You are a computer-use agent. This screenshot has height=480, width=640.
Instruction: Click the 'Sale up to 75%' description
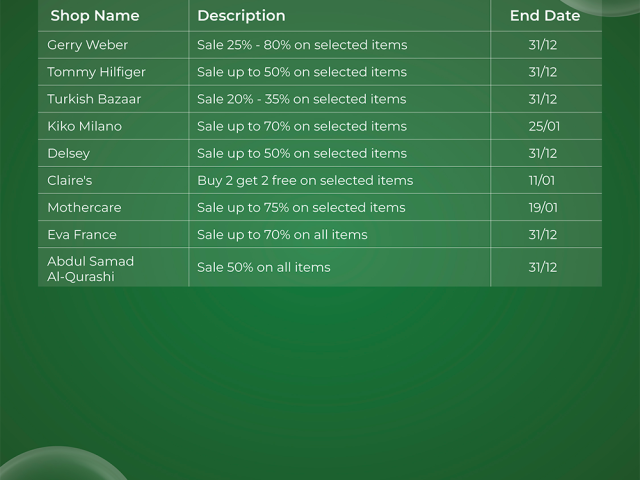(x=301, y=207)
